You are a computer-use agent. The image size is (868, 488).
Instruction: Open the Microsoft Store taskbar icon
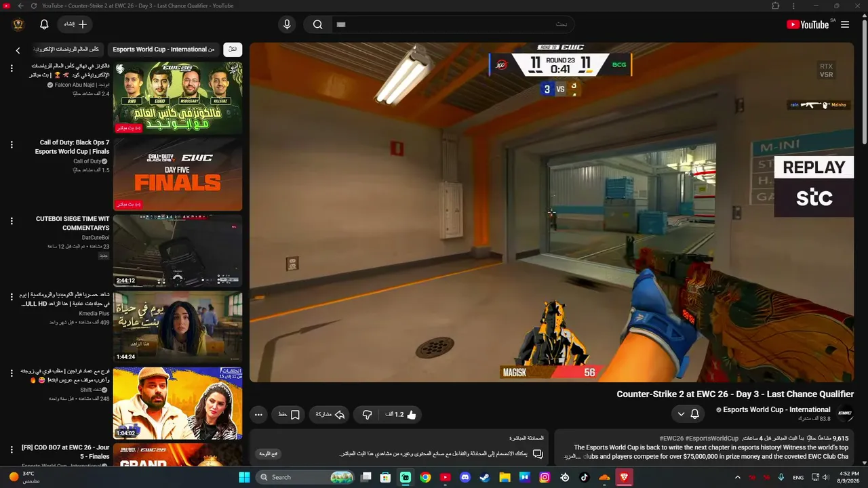[386, 477]
